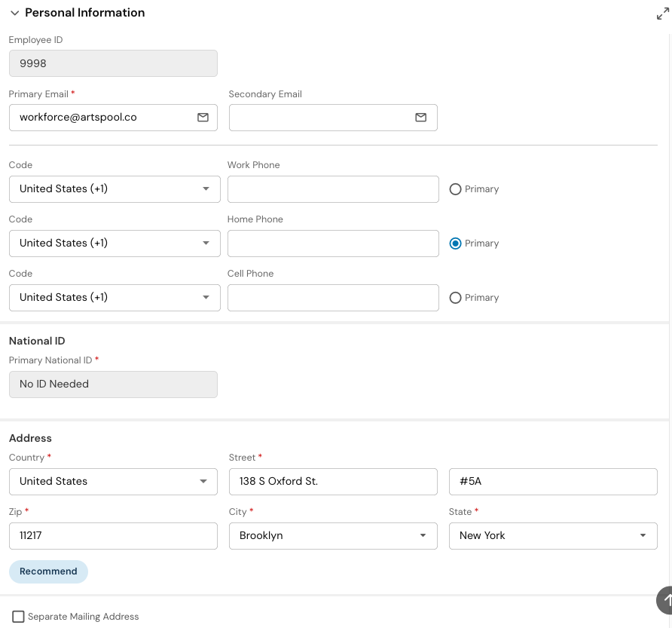
Task: Select Work Phone as Primary
Action: 455,189
